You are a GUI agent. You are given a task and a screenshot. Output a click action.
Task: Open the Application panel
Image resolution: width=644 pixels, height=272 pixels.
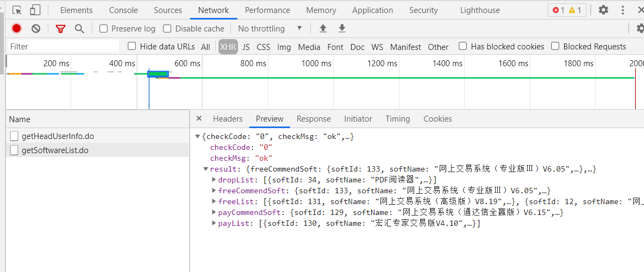tap(372, 10)
